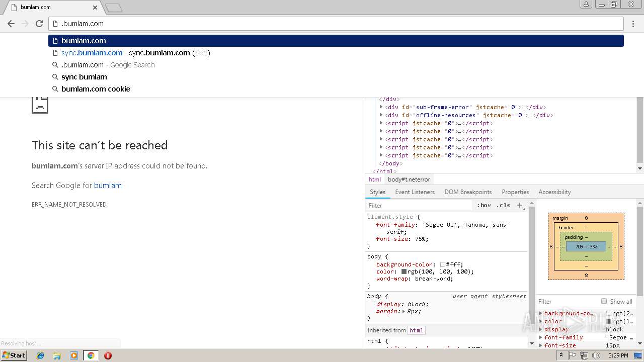Open the Chrome user profile icon
Screen dimensions: 644x362
586,5
